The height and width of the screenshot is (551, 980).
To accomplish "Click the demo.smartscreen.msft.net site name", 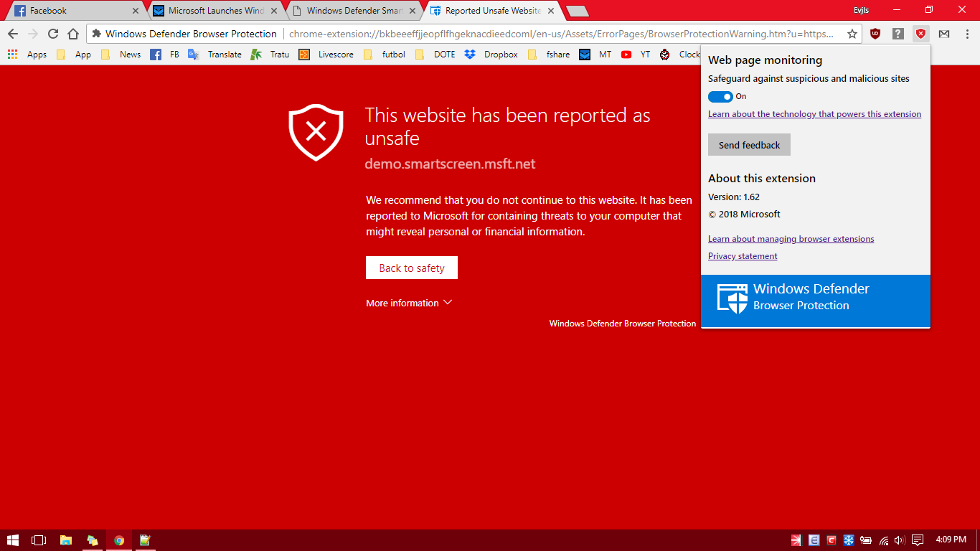I will [x=450, y=164].
